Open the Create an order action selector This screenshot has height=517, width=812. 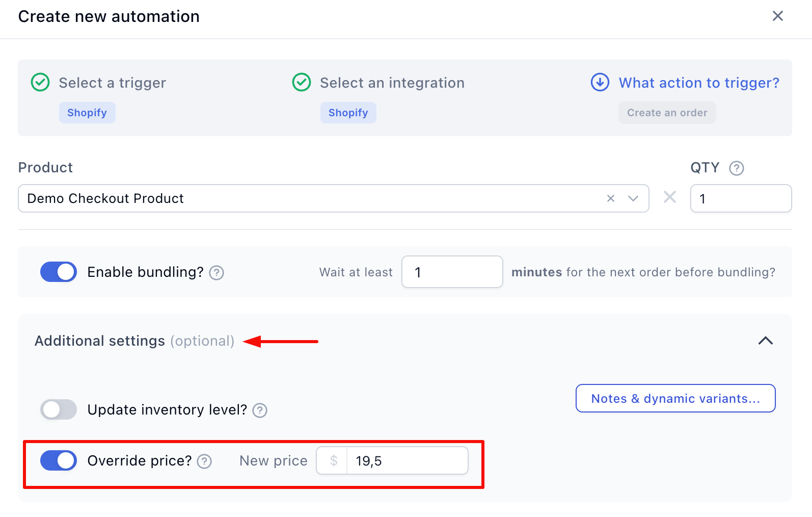667,113
